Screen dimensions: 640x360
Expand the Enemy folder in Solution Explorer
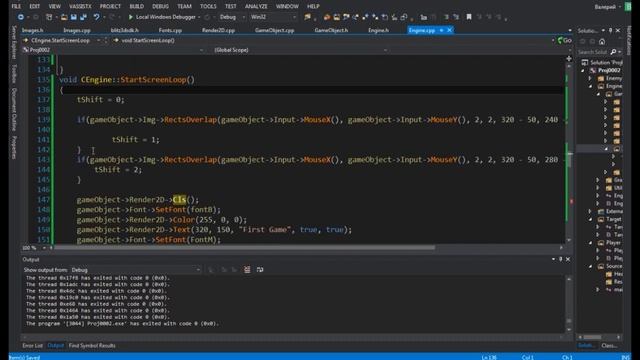[x=590, y=78]
